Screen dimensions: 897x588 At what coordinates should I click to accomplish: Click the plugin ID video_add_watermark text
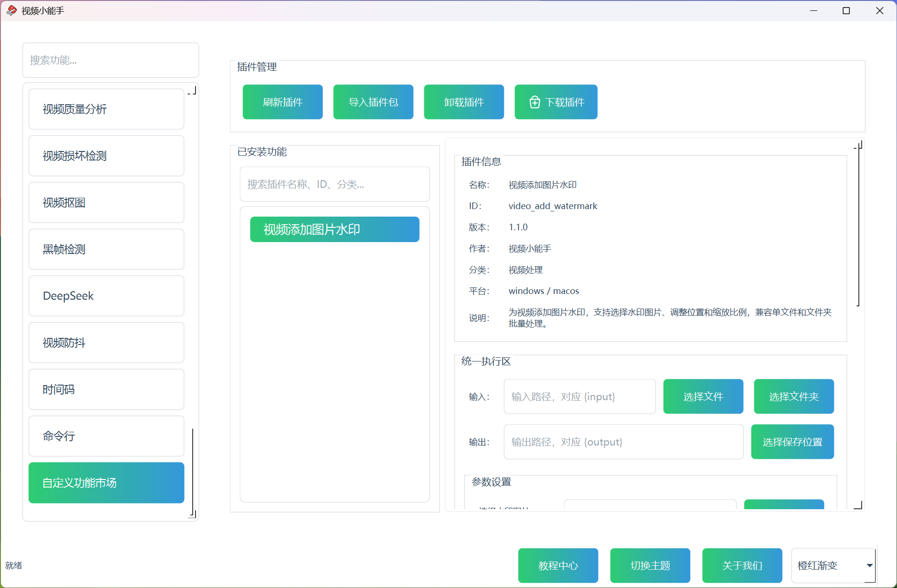[553, 206]
